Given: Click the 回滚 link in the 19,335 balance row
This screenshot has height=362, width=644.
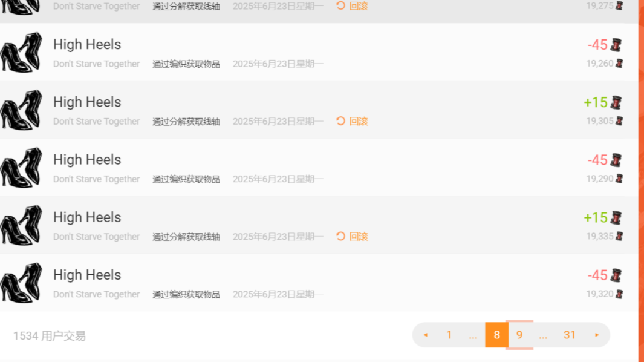Looking at the screenshot, I should pos(359,236).
